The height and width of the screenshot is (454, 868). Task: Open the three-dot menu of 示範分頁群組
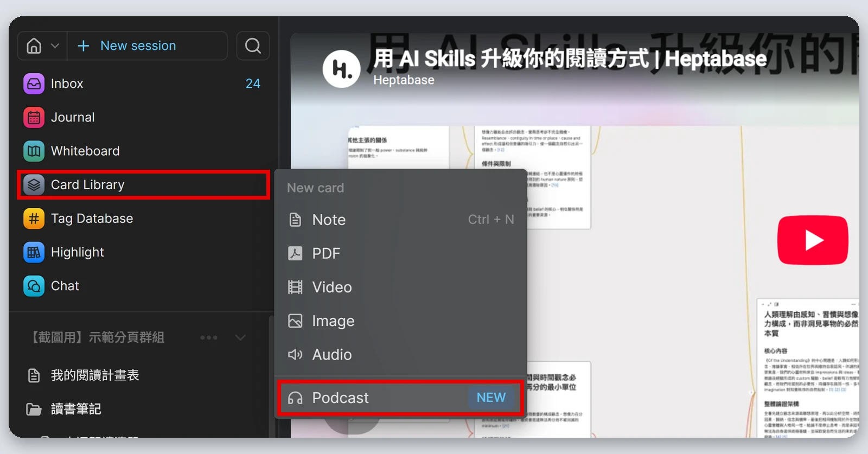[x=209, y=337]
